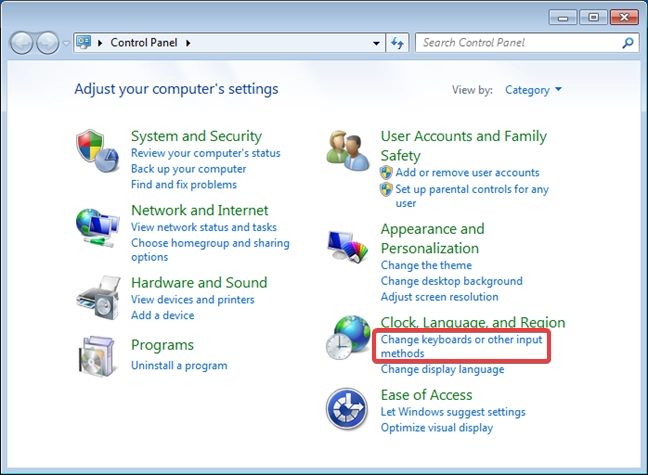Viewport: 648px width, 475px height.
Task: Open Clock, Language, and Region heading
Action: point(473,322)
